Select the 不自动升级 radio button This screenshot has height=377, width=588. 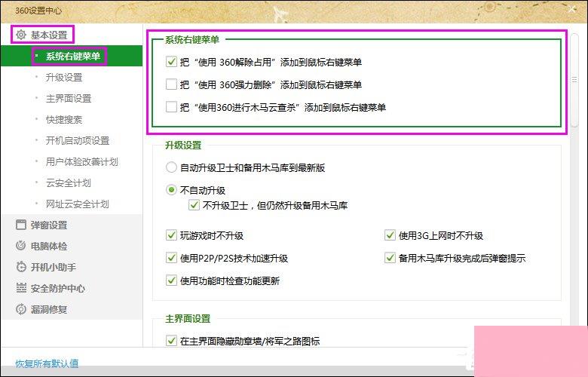tap(171, 190)
